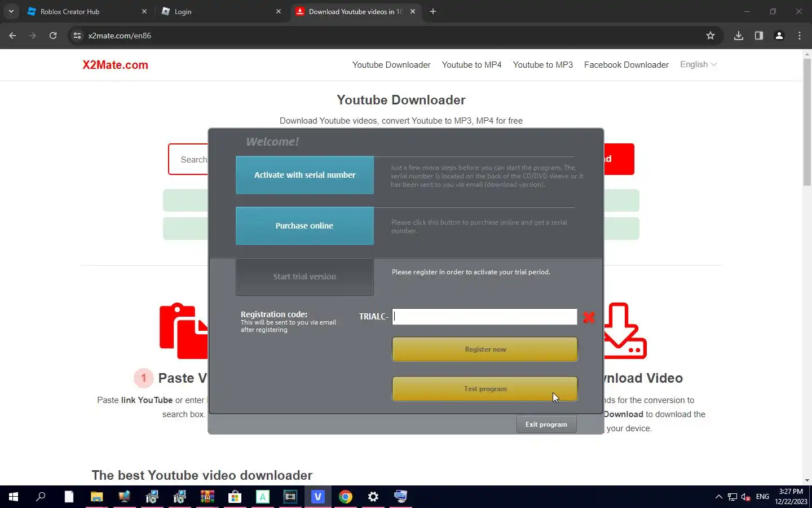Open Youtube to MP3 nav link
Viewport: 812px width, 508px height.
click(542, 65)
